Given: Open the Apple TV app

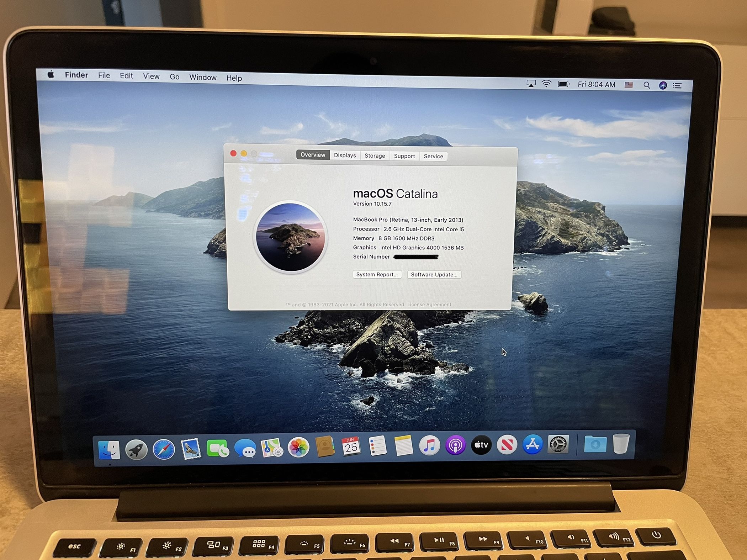Looking at the screenshot, I should [x=481, y=445].
